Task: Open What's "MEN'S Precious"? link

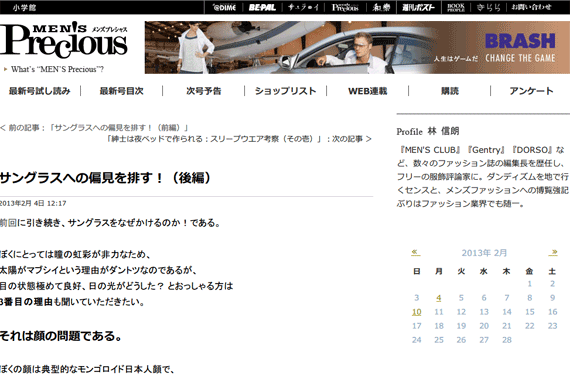Action: [x=57, y=69]
